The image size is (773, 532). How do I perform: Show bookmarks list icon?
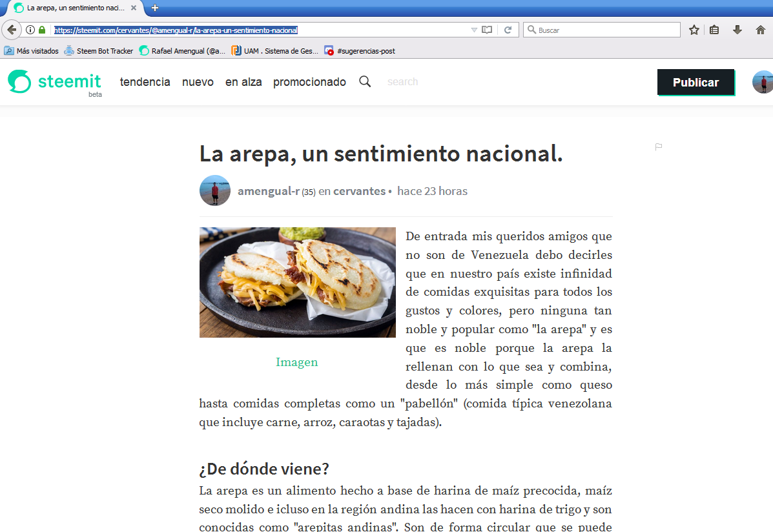[714, 30]
